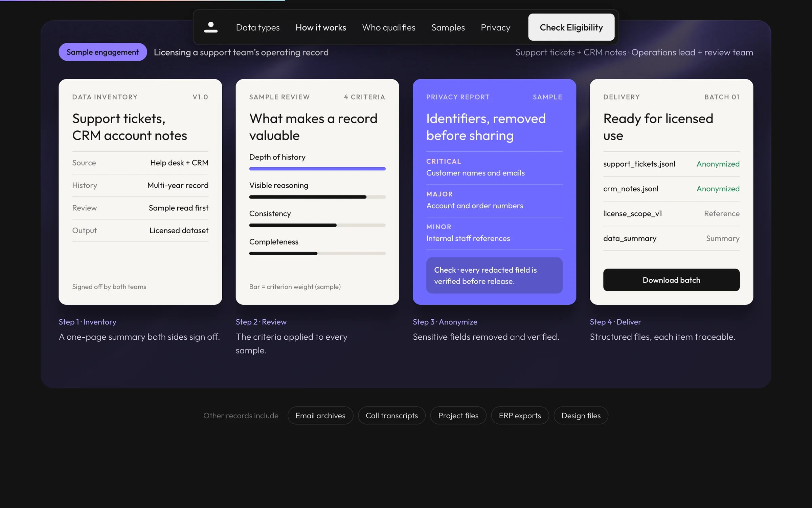The image size is (812, 508).
Task: Select the Project files chip
Action: point(458,415)
